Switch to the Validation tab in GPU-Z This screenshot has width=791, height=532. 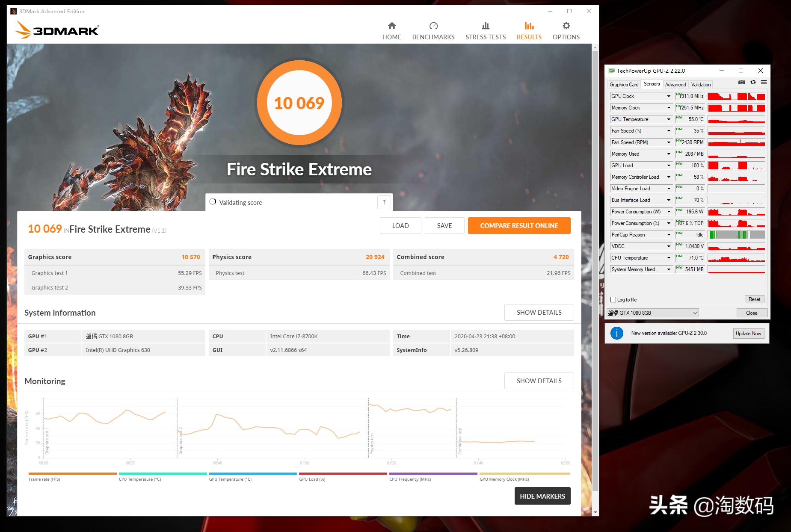tap(701, 85)
